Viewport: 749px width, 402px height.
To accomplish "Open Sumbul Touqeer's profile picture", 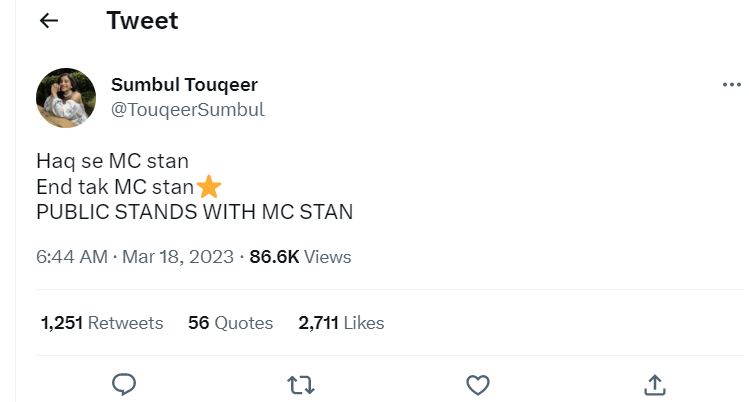I will click(66, 98).
